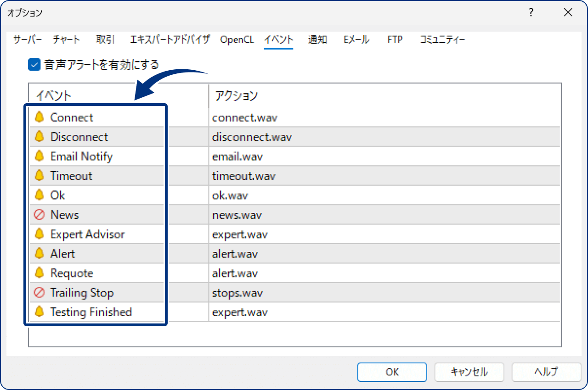Click the disabled icon beside News
The height and width of the screenshot is (390, 588).
coord(40,215)
